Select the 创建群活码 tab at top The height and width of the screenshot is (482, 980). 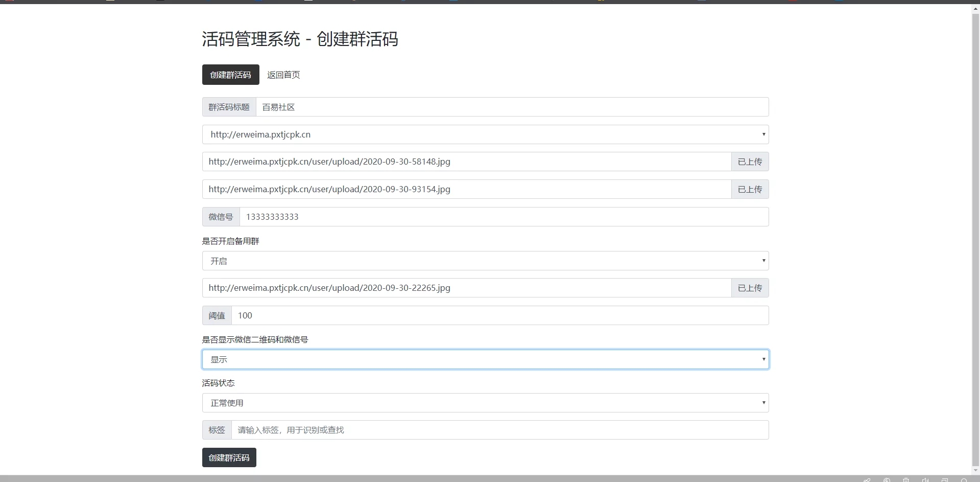[230, 75]
